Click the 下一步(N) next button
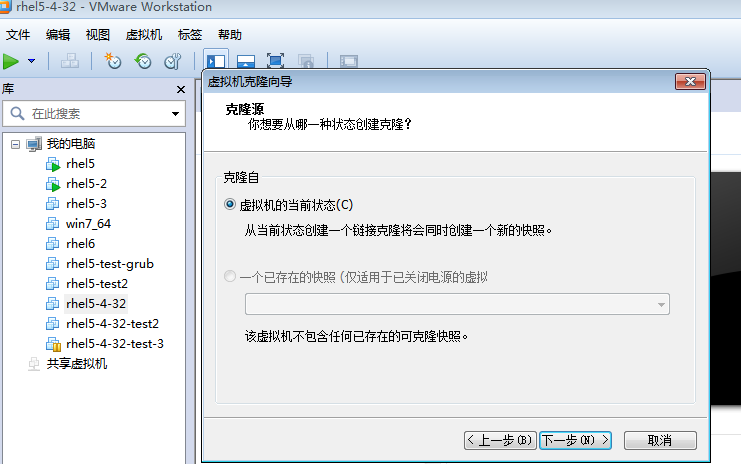Screen dimensions: 741x464 575,440
